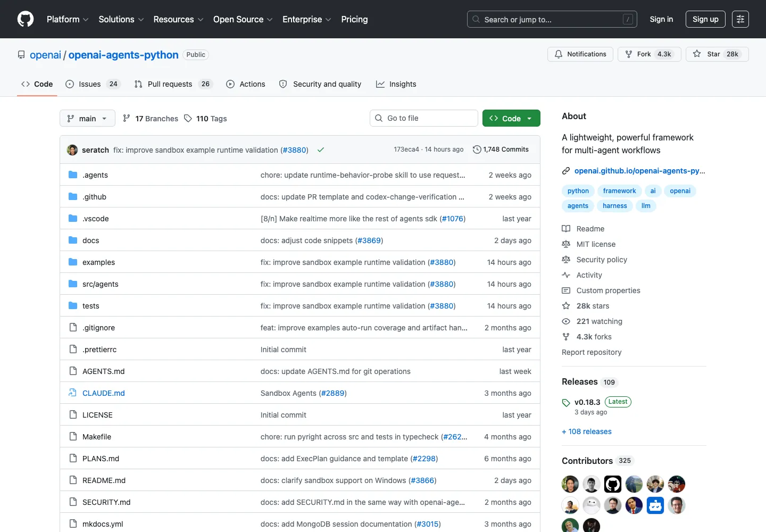View 1,748 Commits history
Screen dimensions: 766x532
[501, 149]
